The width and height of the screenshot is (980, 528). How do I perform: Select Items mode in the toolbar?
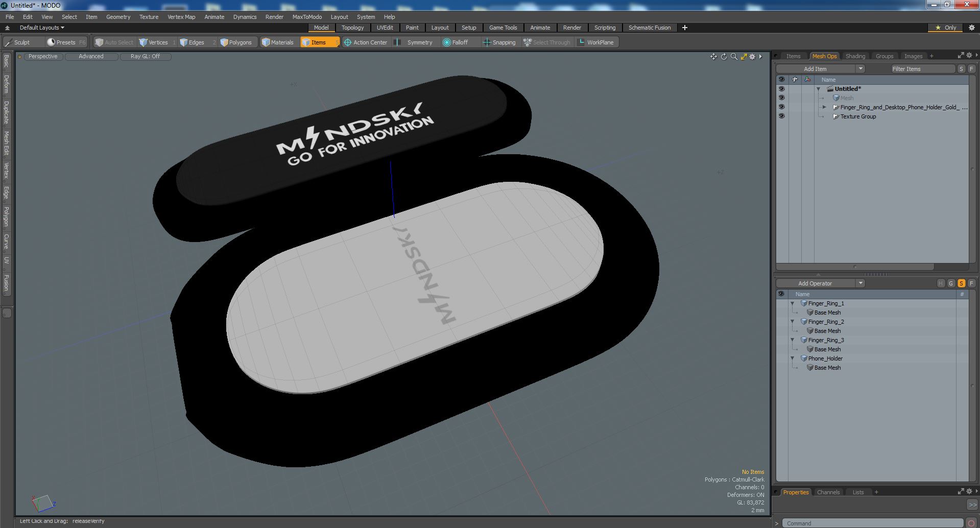[320, 42]
